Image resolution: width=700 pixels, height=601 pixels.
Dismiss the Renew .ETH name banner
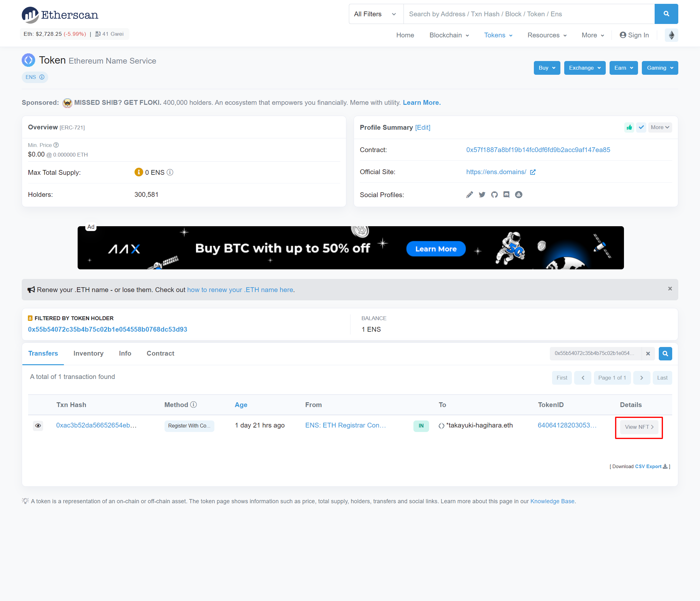(x=670, y=289)
